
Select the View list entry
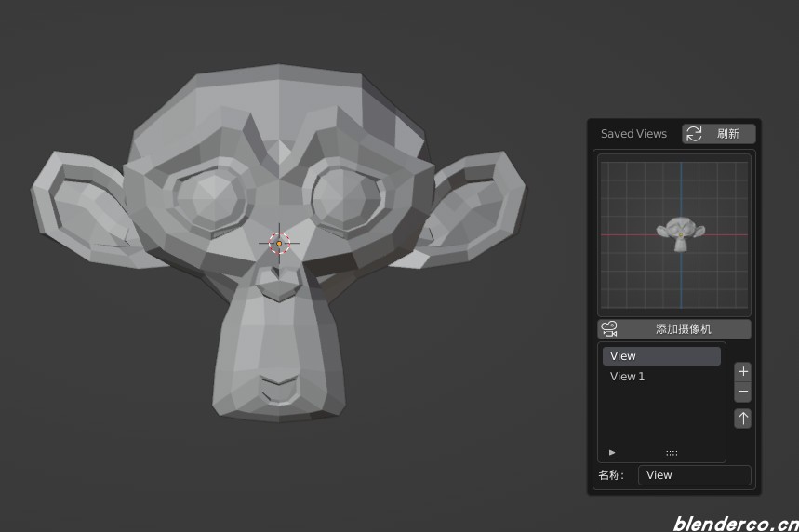coord(661,356)
